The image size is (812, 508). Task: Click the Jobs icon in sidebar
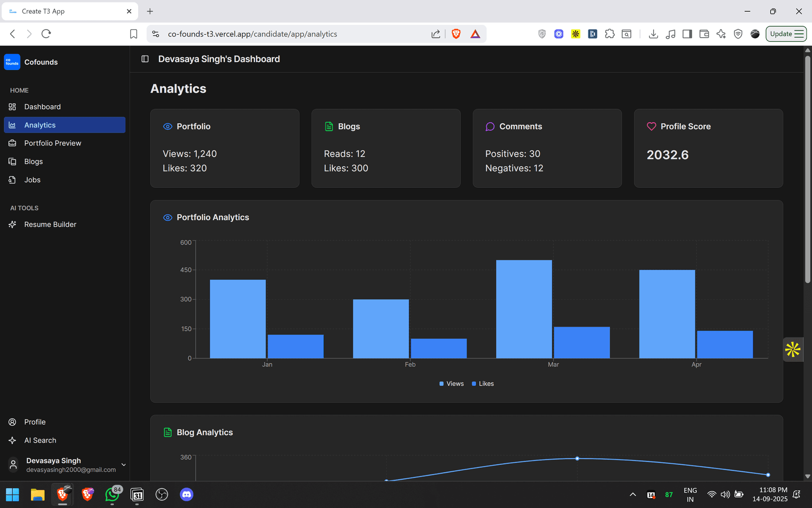pos(13,180)
